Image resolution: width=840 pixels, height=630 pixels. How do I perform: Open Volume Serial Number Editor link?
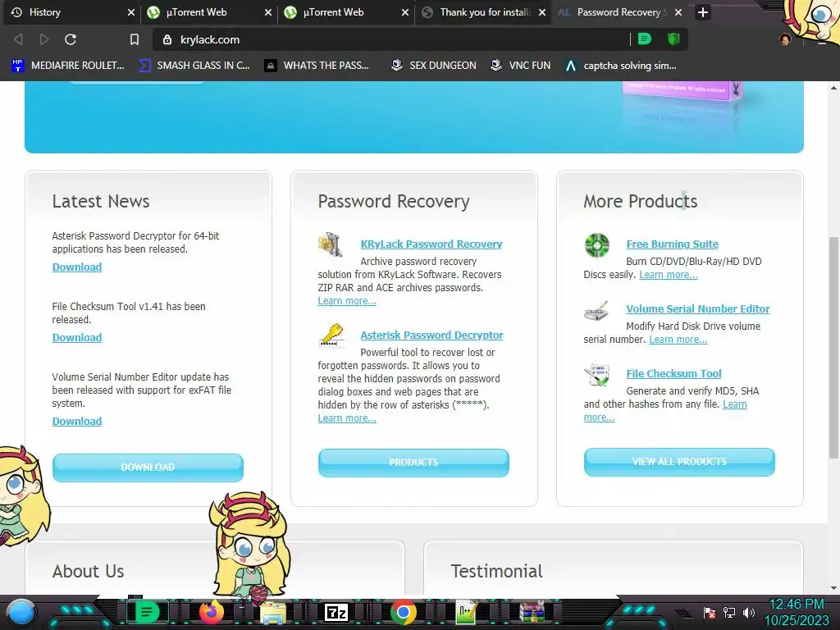(697, 308)
